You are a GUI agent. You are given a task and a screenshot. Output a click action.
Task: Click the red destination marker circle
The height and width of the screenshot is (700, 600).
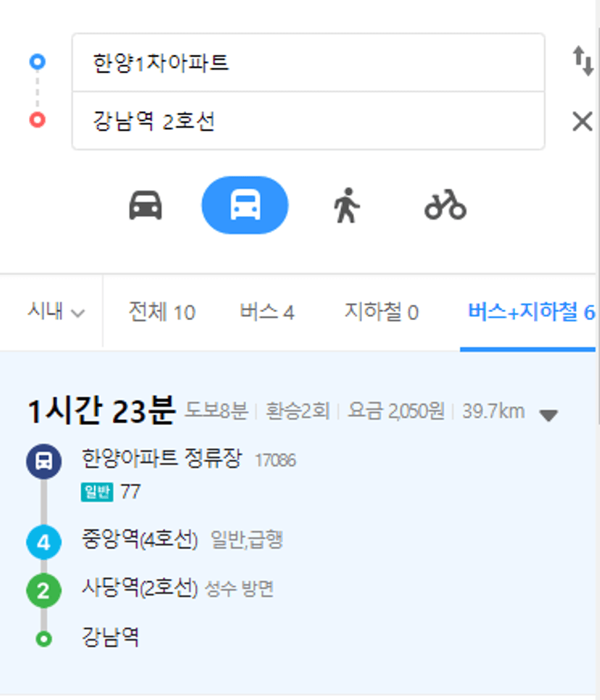click(38, 120)
